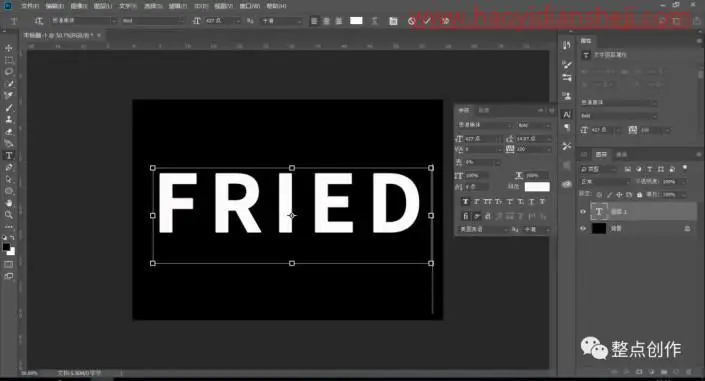Viewport: 705px width, 381px height.
Task: Select the Zoom magnifier tool
Action: coord(9,215)
